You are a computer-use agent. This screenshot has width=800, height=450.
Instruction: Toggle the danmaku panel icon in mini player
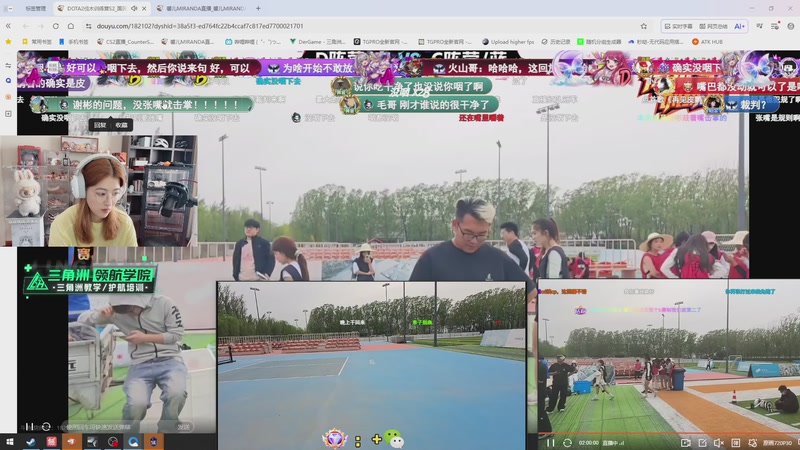point(735,443)
